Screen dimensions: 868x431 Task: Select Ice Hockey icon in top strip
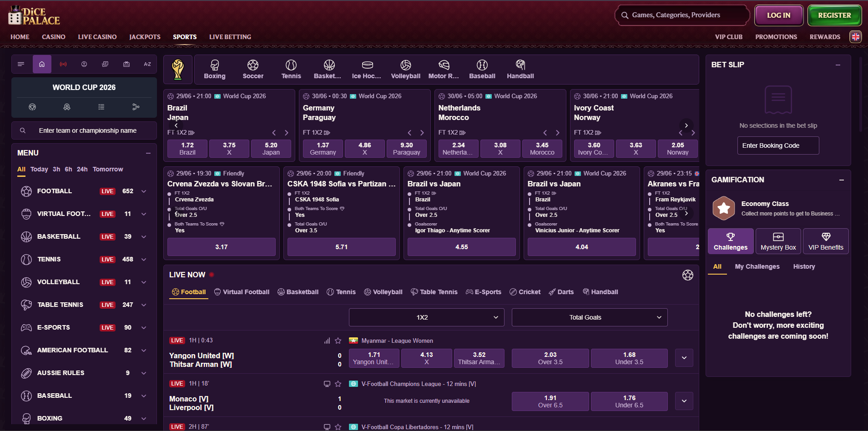point(367,70)
